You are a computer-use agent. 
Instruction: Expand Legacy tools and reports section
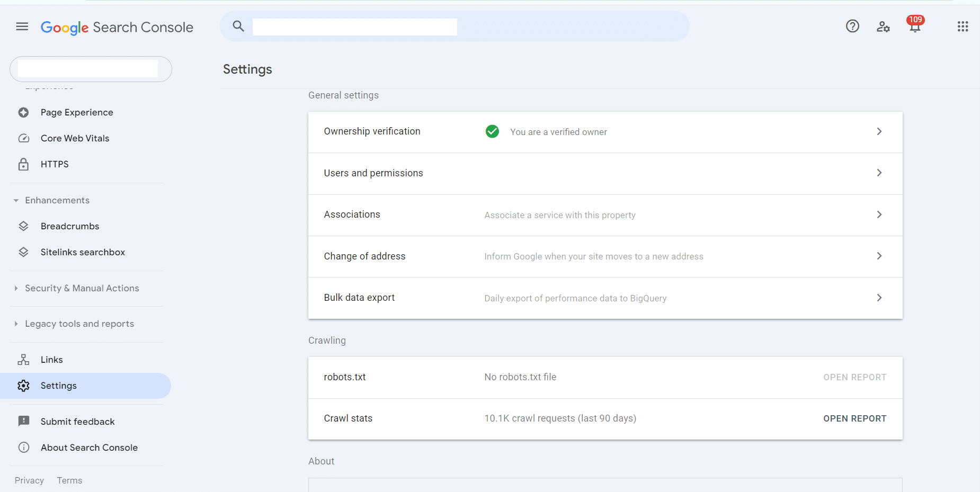74,324
